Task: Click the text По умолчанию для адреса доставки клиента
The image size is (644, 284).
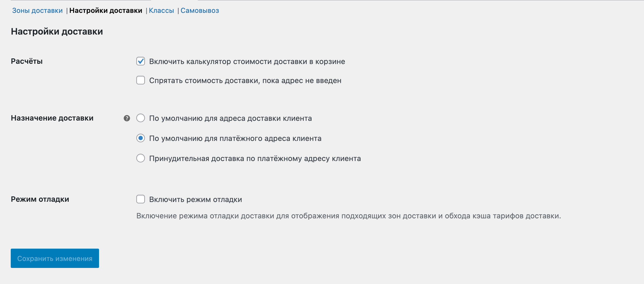Action: [230, 118]
